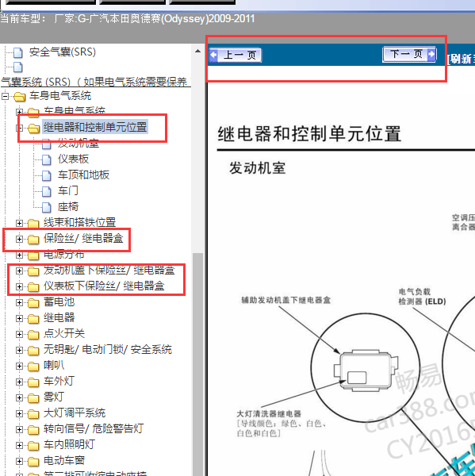Viewport: 475px width, 476px height.
Task: Select the 蓄电池 tree label
Action: 59,301
